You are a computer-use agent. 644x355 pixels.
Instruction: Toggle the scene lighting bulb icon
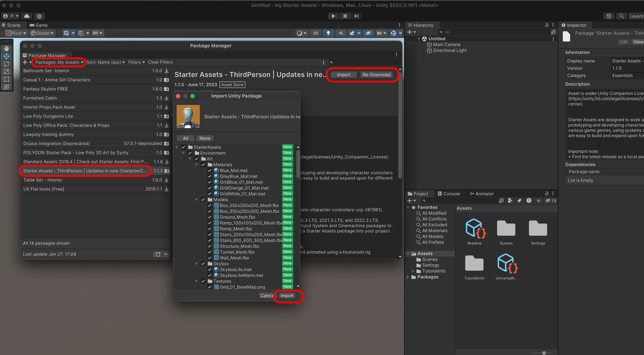[x=328, y=33]
